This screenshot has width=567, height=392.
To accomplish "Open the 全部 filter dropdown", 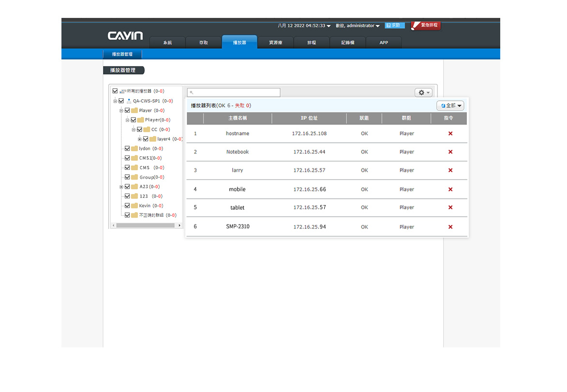I will click(x=450, y=106).
